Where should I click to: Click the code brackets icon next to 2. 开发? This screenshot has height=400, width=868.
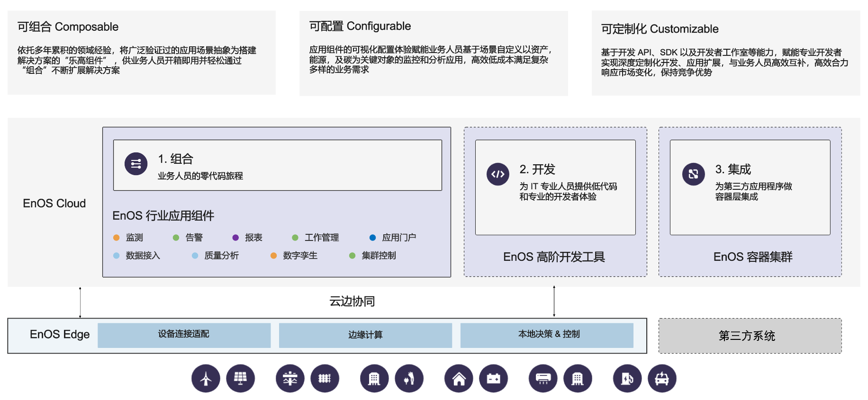pyautogui.click(x=498, y=174)
